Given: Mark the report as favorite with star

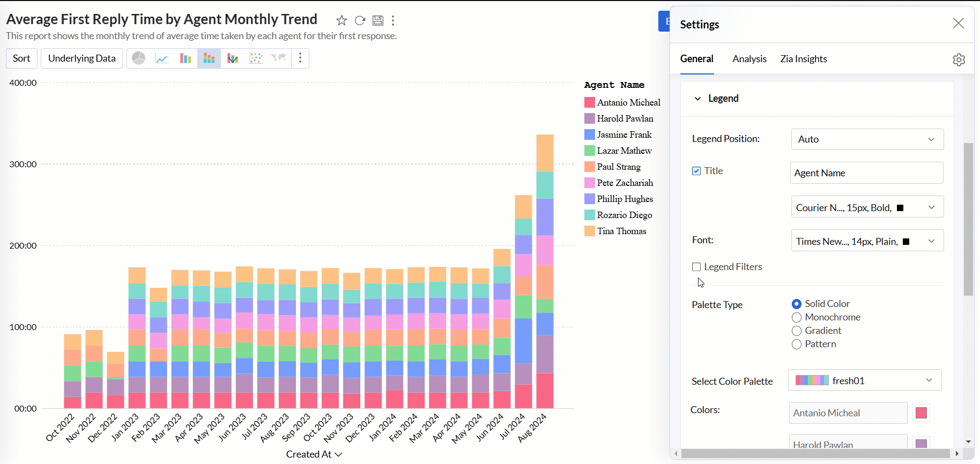Looking at the screenshot, I should [341, 20].
